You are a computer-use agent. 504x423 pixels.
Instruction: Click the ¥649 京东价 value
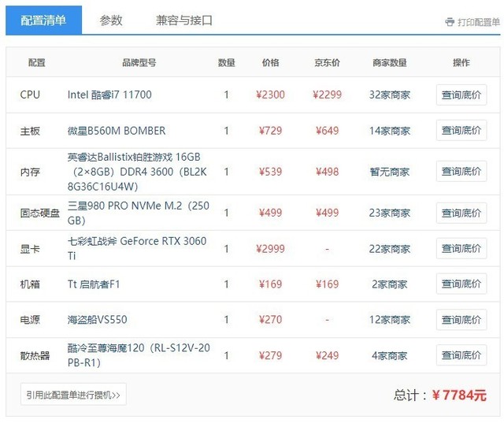pos(328,131)
